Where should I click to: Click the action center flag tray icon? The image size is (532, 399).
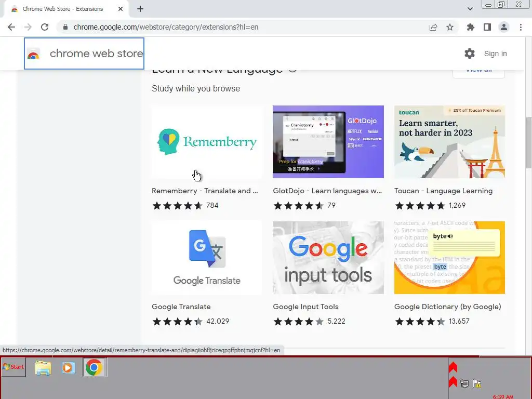point(477,384)
